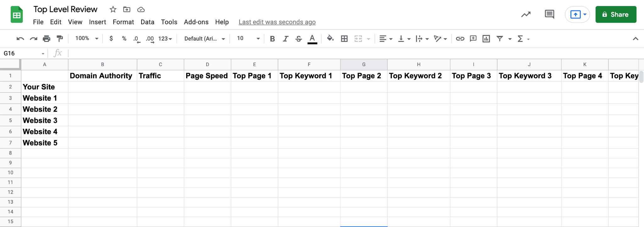Toggle Bold formatting

[272, 39]
